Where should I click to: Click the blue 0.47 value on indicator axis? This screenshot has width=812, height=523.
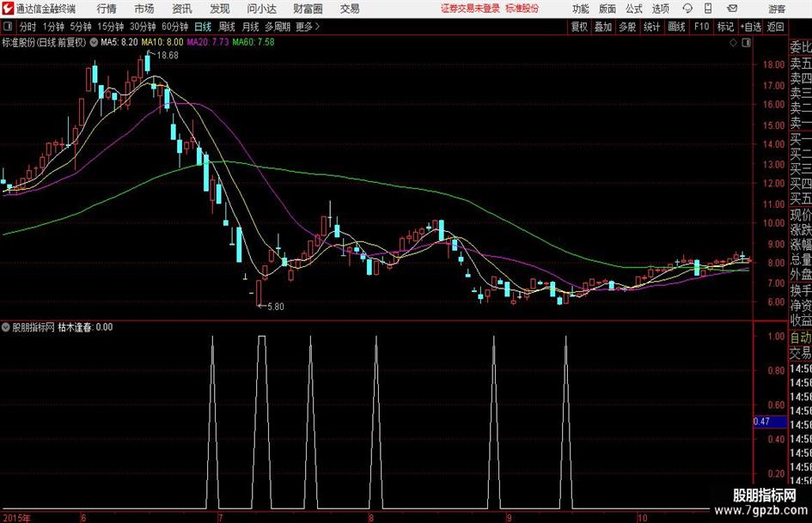[770, 422]
